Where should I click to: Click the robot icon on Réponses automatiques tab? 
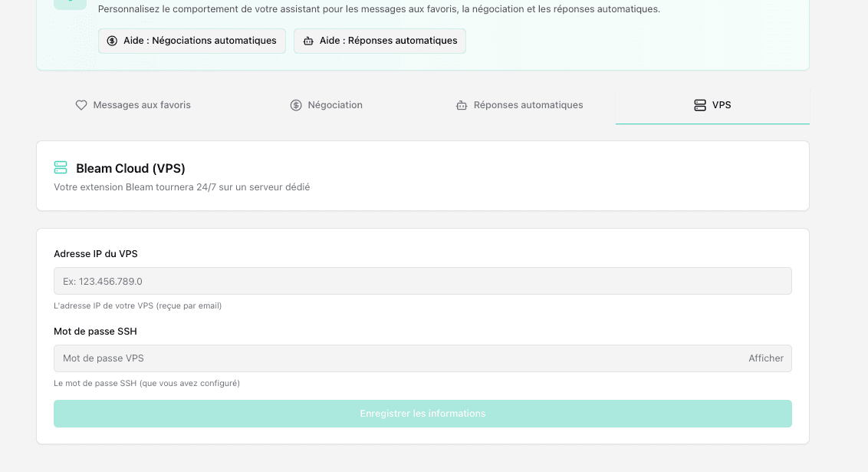coord(462,105)
